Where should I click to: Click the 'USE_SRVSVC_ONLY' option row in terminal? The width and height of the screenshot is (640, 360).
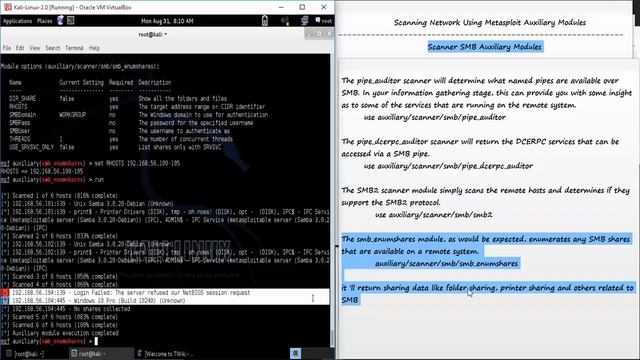coord(115,147)
